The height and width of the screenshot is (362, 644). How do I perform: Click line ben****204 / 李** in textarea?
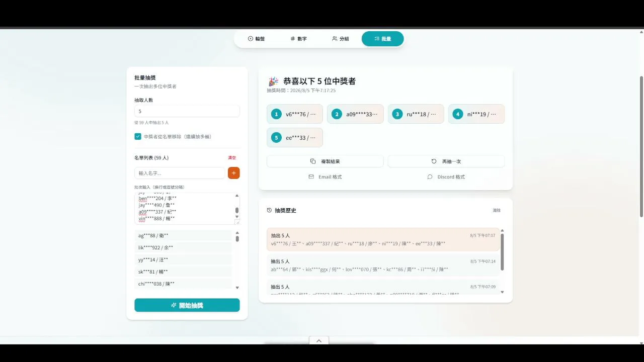[157, 199]
